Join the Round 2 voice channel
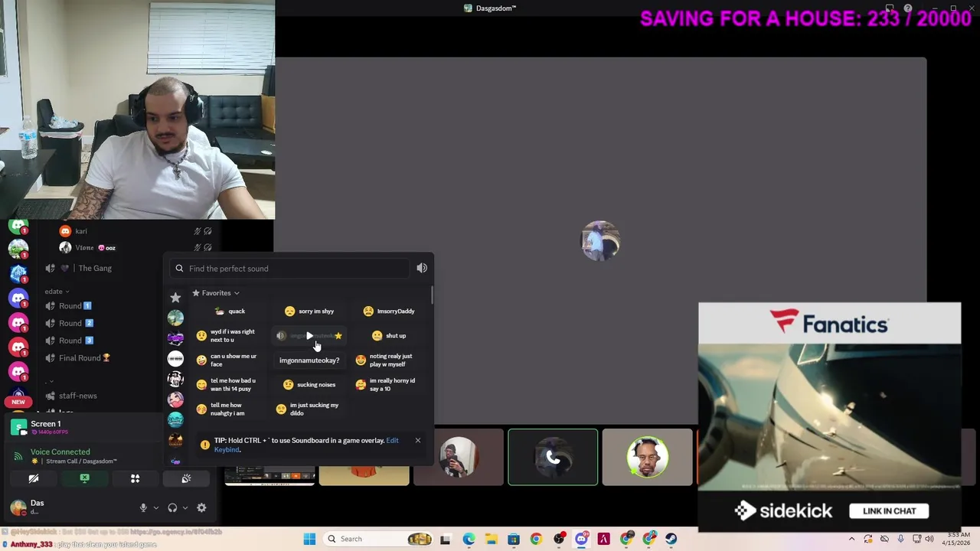980x551 pixels. [x=75, y=323]
